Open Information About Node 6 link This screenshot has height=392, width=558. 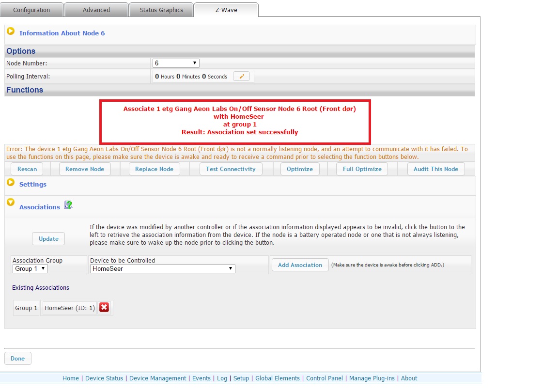(x=62, y=33)
